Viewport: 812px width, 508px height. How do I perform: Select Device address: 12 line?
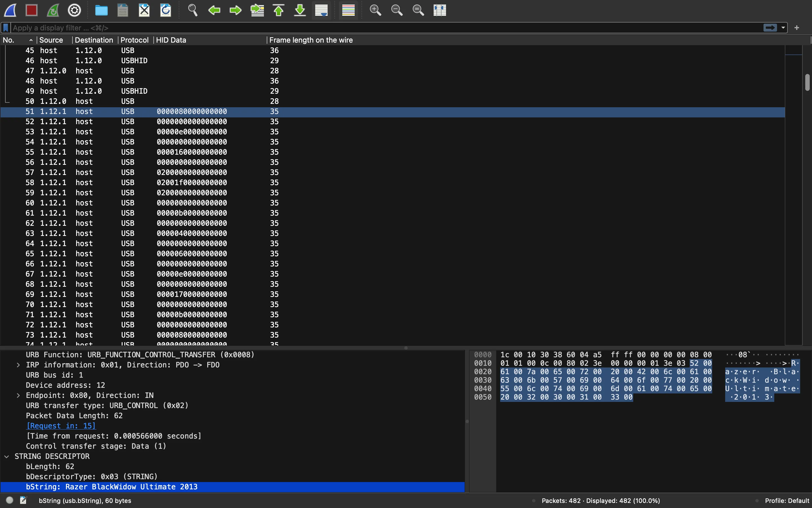pos(233,385)
